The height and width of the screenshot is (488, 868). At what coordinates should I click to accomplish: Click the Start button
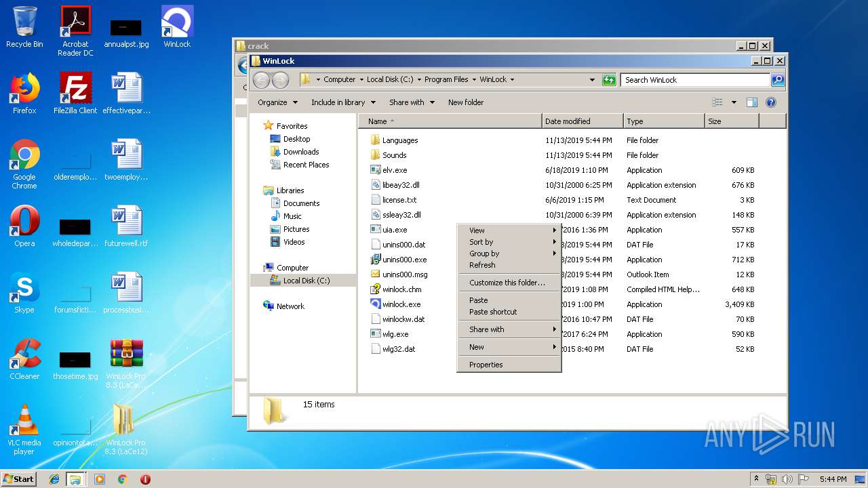(x=18, y=479)
